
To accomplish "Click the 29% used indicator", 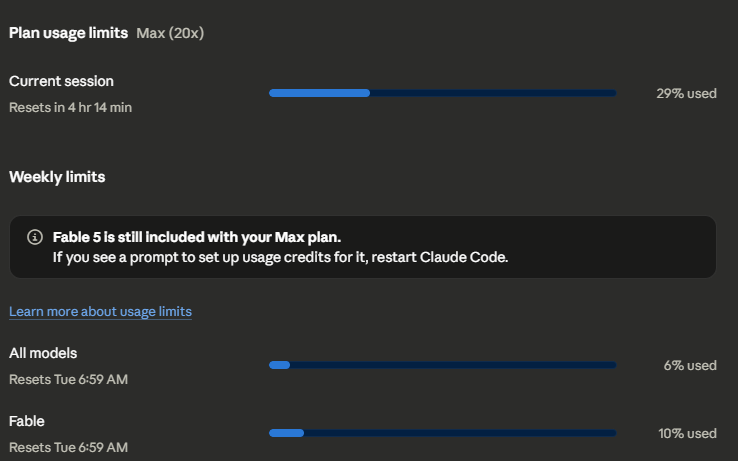I will (686, 93).
